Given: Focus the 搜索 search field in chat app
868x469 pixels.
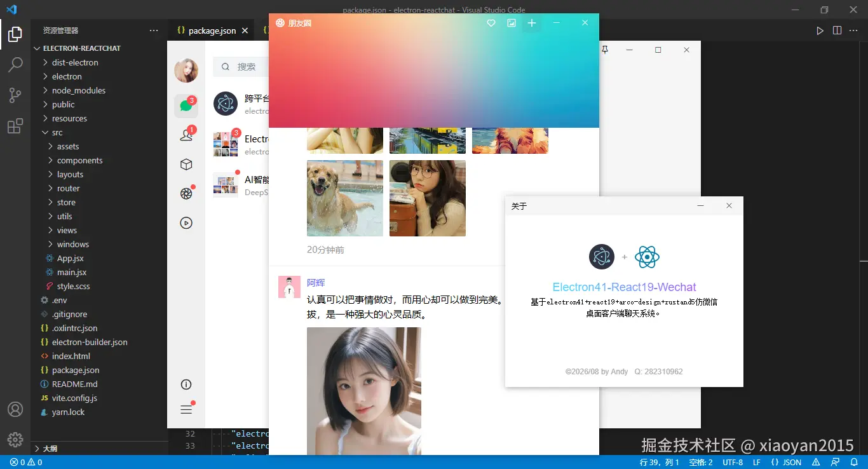Looking at the screenshot, I should 241,67.
